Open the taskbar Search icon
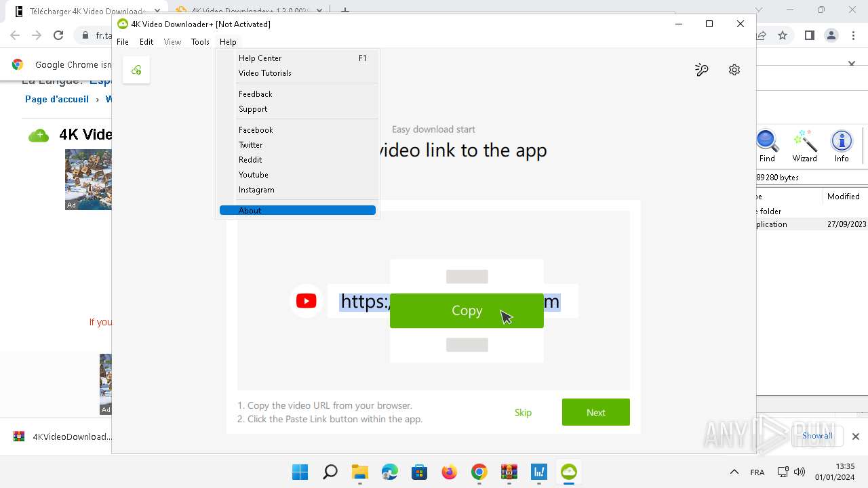The height and width of the screenshot is (488, 868). click(x=330, y=472)
